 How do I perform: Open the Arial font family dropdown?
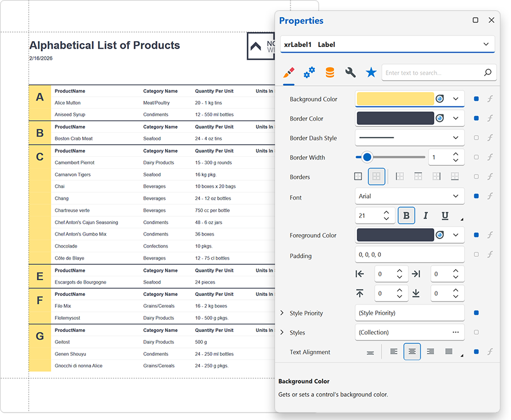coord(410,196)
